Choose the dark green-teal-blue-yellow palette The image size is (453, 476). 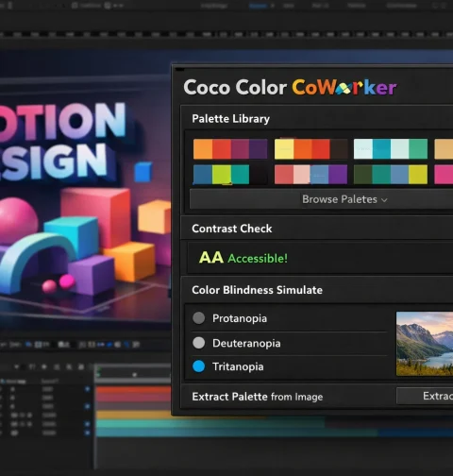(x=391, y=175)
